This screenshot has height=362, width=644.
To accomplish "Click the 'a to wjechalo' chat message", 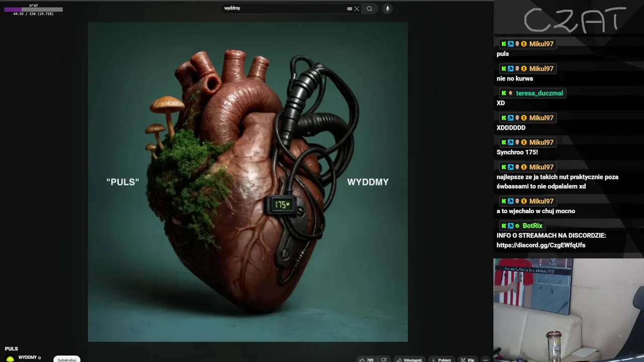I will [x=536, y=211].
